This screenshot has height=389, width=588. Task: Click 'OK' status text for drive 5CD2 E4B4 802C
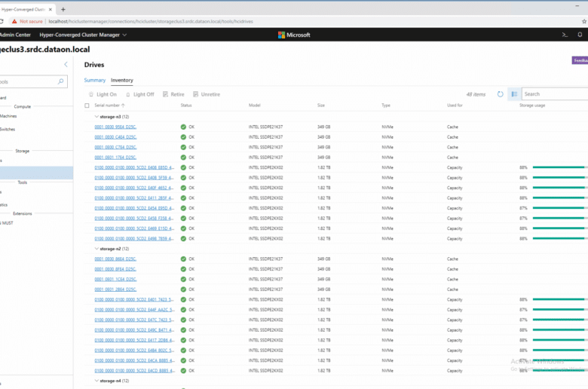[x=191, y=350]
